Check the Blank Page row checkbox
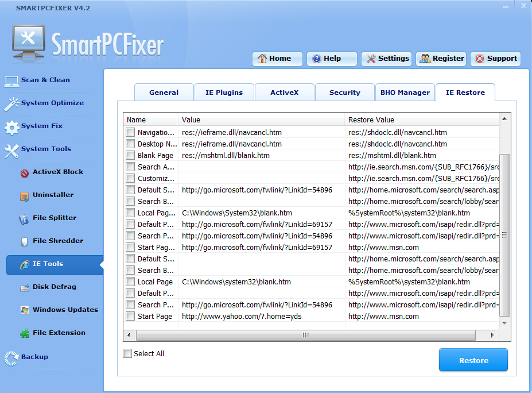Viewport: 532px width, 393px height. tap(130, 155)
